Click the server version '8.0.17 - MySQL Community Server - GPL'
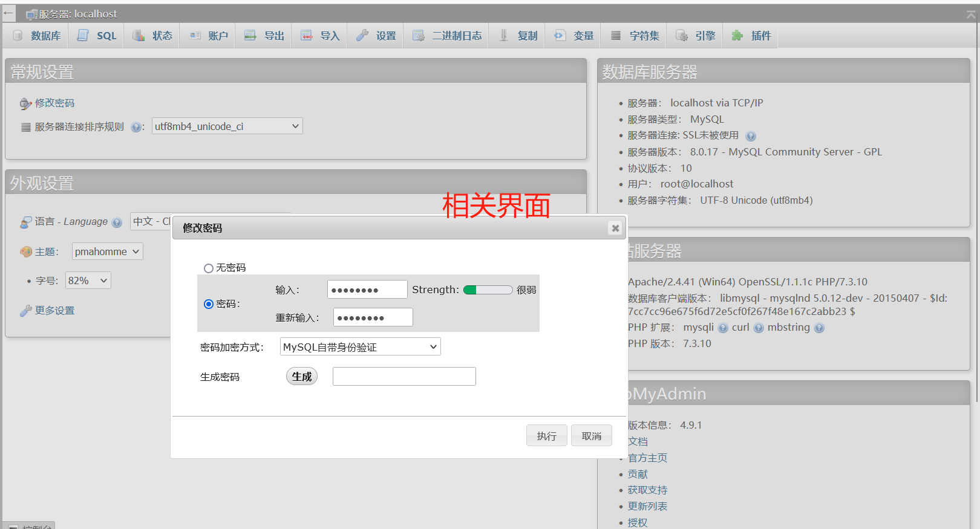The width and height of the screenshot is (980, 529). [x=786, y=152]
